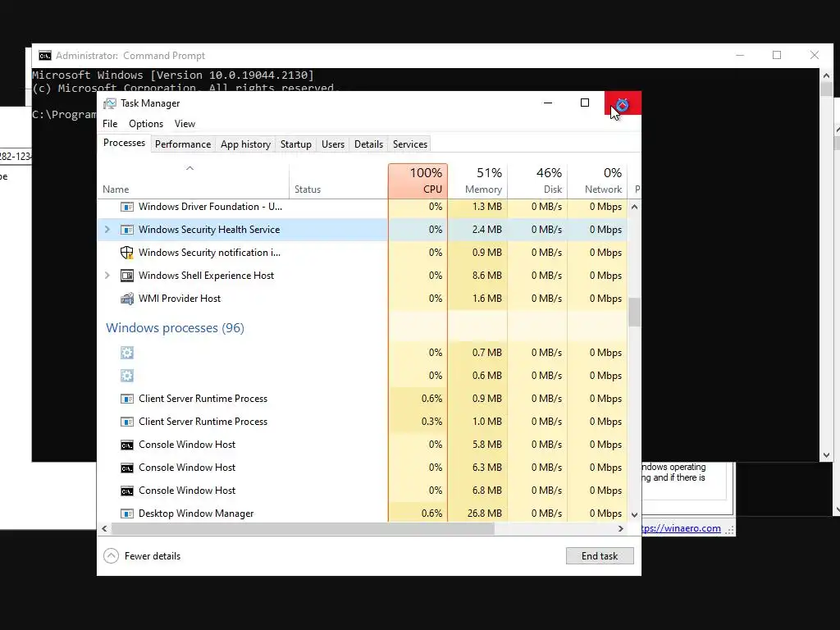This screenshot has width=840, height=630.
Task: Minimize the Task Manager window
Action: pyautogui.click(x=547, y=103)
